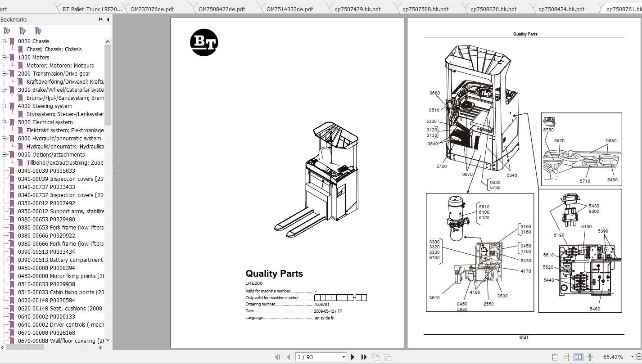
Task: Go to the next page
Action: coord(353,357)
